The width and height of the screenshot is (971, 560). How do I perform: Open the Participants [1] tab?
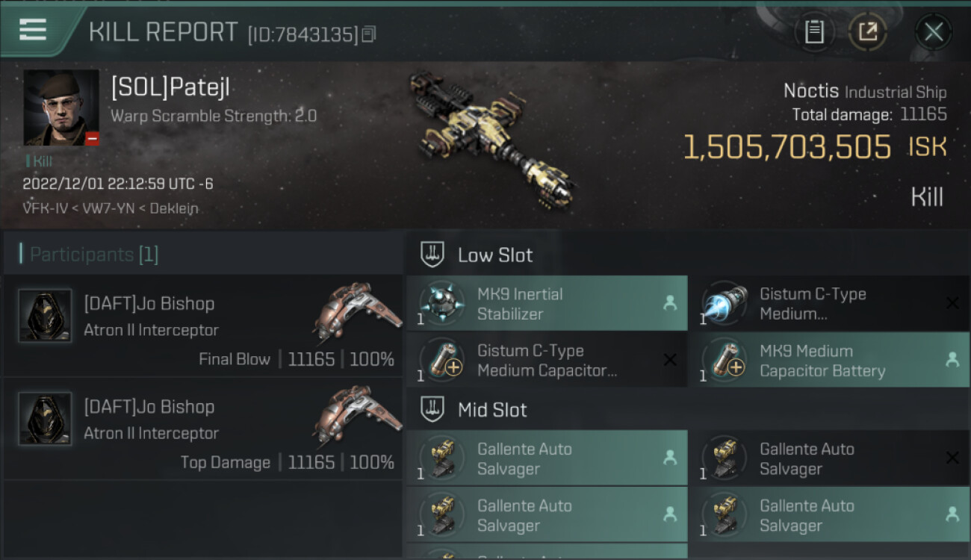pyautogui.click(x=93, y=255)
